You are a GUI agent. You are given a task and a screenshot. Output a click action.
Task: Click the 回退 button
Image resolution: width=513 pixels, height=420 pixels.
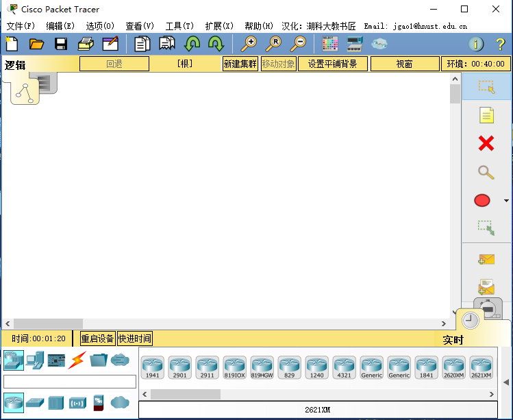[114, 64]
